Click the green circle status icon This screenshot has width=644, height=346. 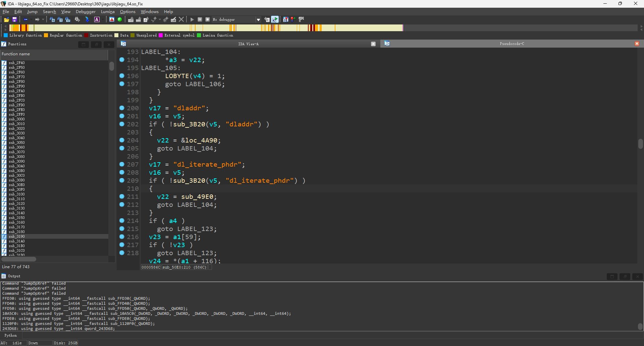[120, 19]
